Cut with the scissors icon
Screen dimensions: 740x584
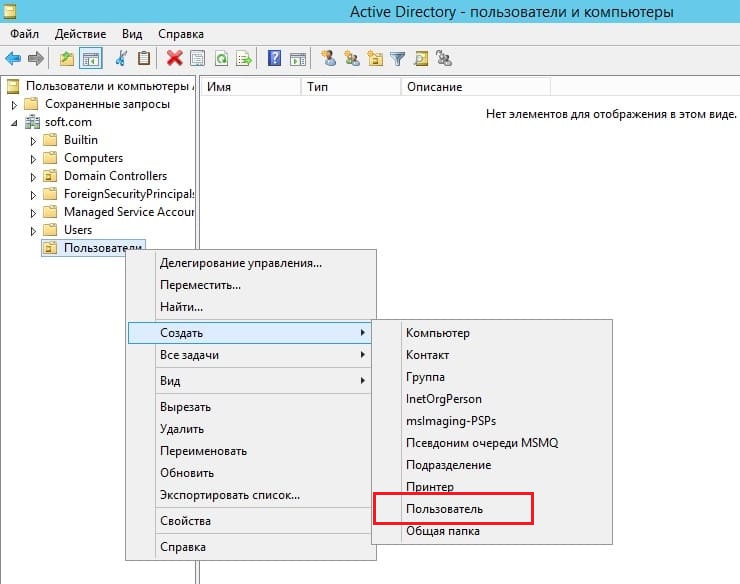point(121,59)
